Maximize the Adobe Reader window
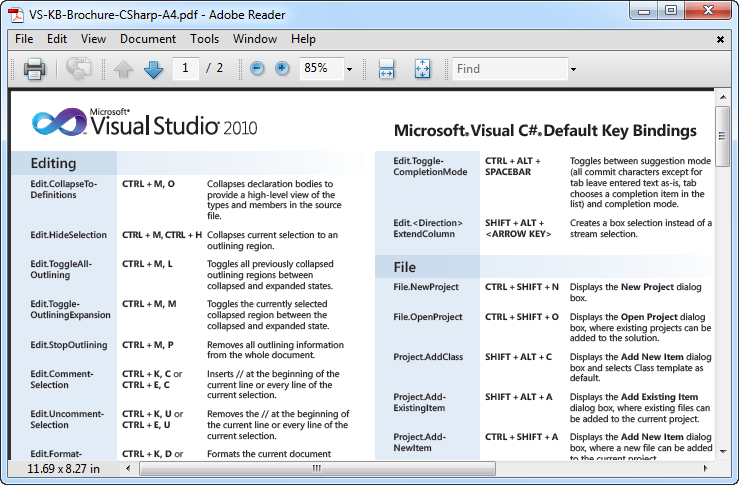Viewport: 739px width, 485px height. click(671, 10)
